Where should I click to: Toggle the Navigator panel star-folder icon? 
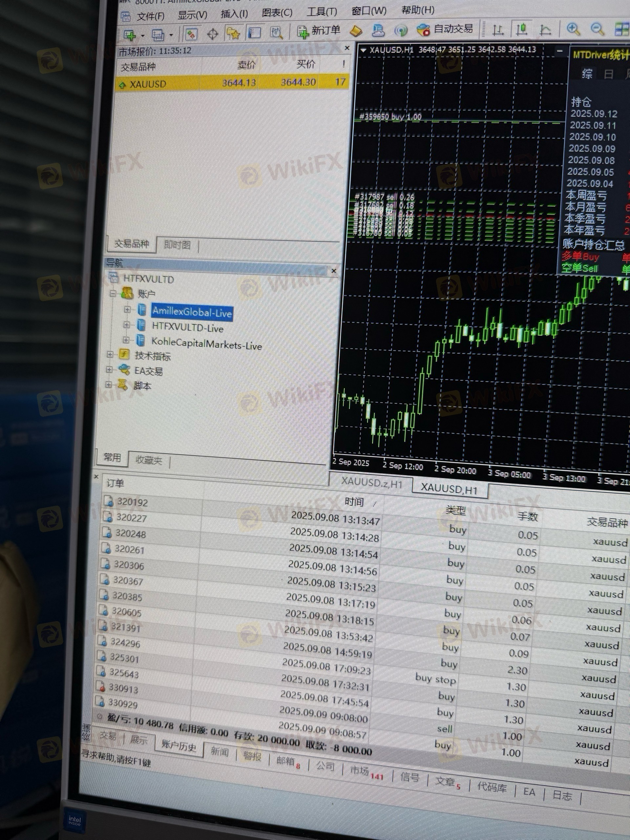click(233, 34)
